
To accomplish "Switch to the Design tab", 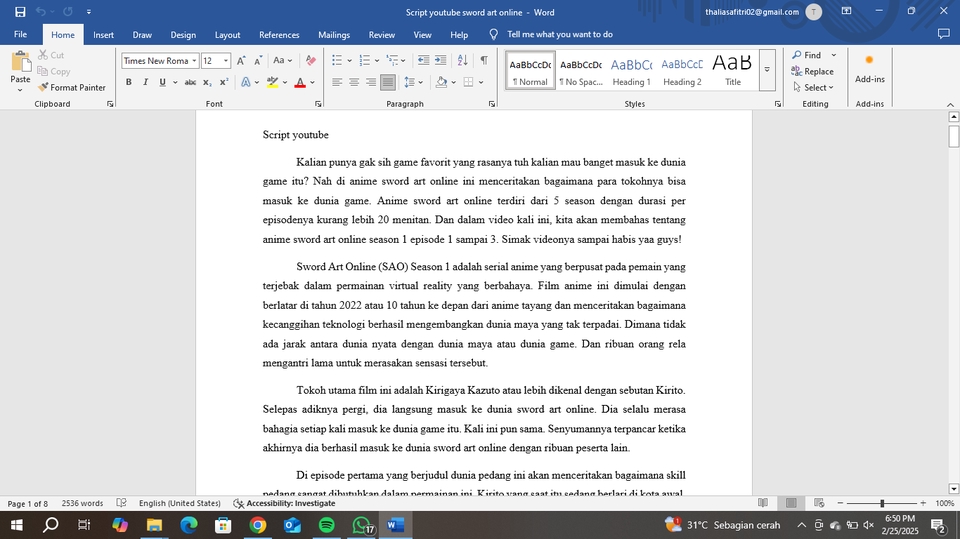I will (x=183, y=35).
